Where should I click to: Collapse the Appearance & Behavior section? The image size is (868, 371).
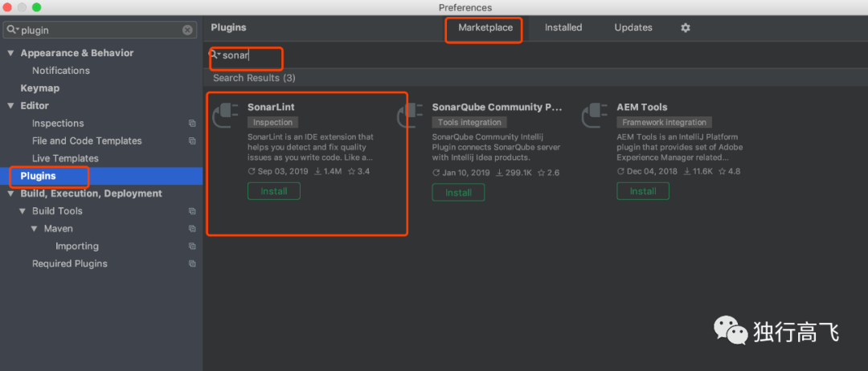point(10,53)
